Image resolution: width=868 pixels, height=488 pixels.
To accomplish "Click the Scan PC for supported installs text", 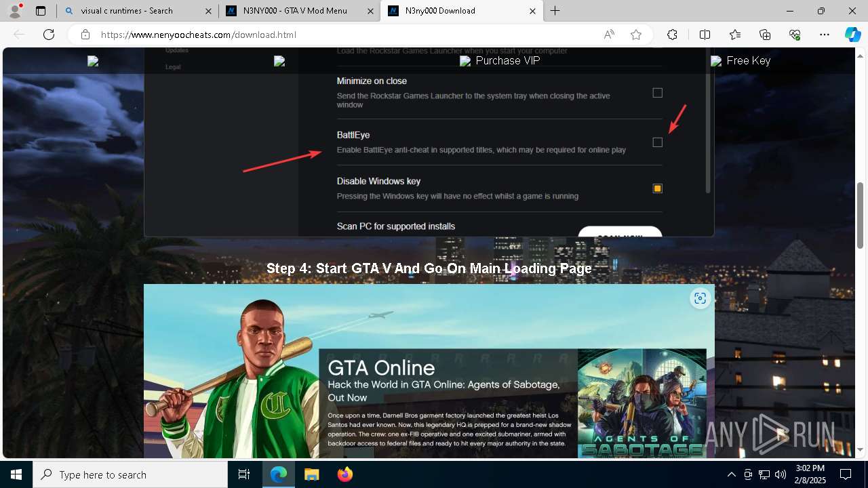I will click(x=396, y=226).
